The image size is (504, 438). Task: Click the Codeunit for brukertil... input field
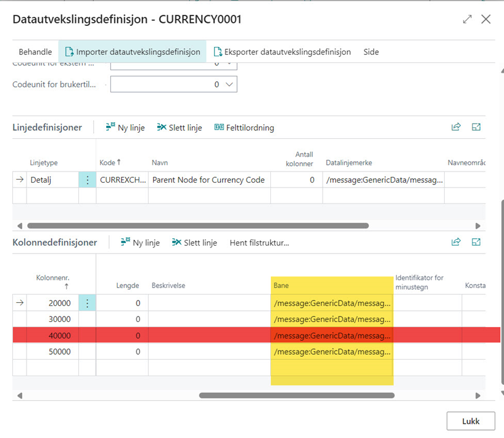(x=173, y=84)
